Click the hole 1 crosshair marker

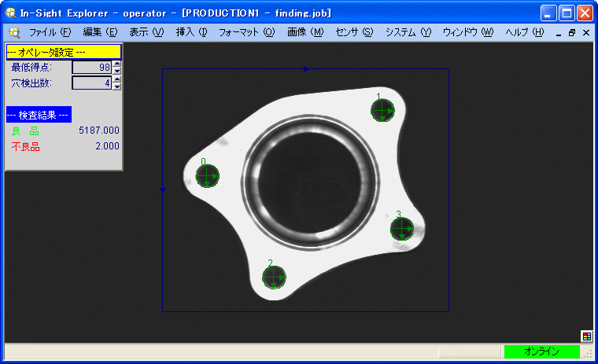pos(382,111)
